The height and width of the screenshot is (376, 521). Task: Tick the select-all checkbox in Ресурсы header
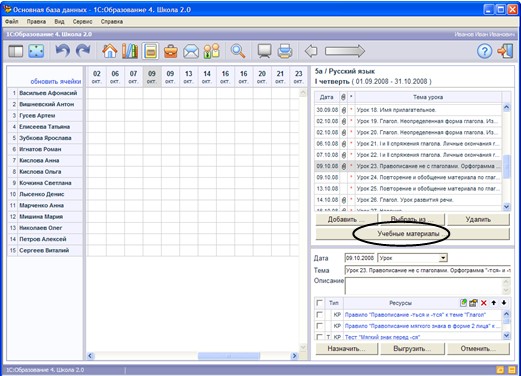[x=319, y=303]
